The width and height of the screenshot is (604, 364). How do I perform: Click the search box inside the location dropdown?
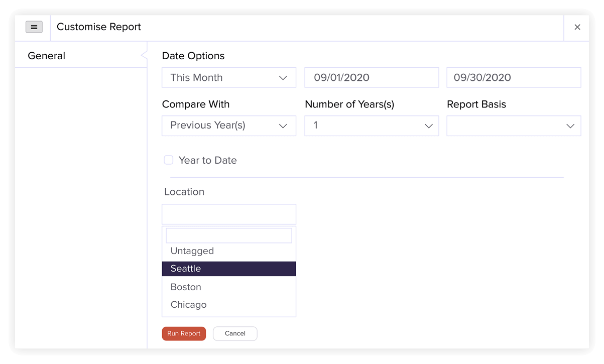(228, 235)
